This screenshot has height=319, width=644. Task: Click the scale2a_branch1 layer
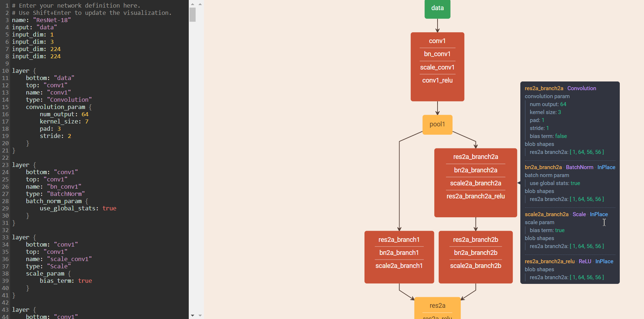(x=399, y=266)
